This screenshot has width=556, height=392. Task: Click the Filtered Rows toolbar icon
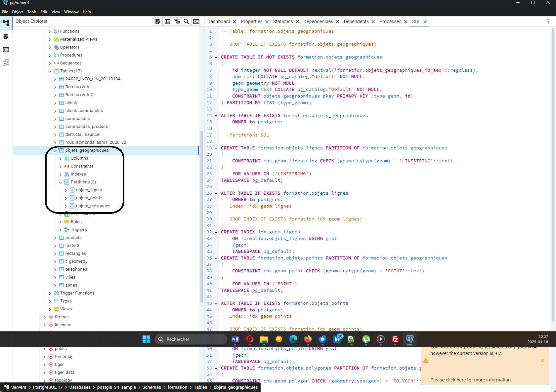(x=177, y=21)
